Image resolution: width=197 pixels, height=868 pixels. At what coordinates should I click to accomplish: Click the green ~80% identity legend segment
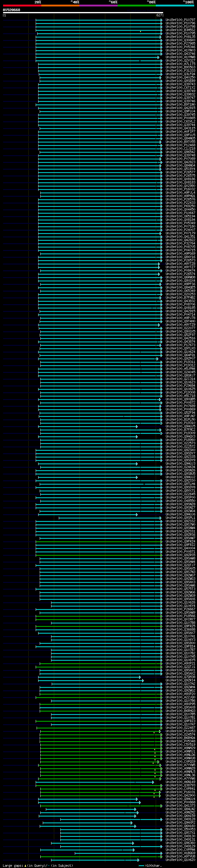(x=137, y=6)
